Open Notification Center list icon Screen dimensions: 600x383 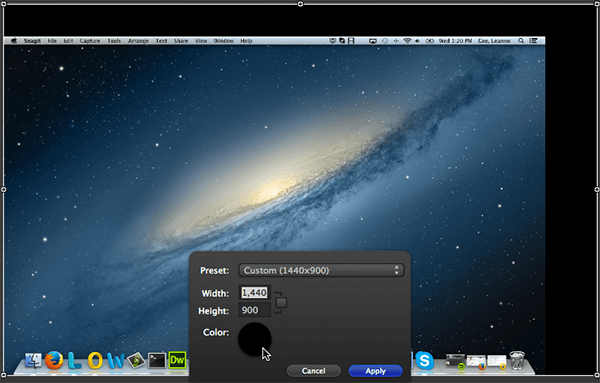point(533,41)
